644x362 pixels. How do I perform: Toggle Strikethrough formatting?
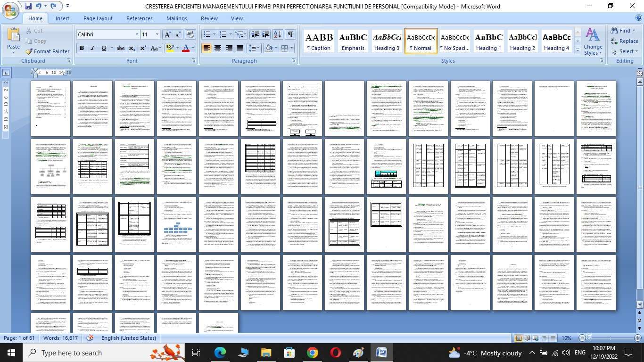pyautogui.click(x=121, y=48)
